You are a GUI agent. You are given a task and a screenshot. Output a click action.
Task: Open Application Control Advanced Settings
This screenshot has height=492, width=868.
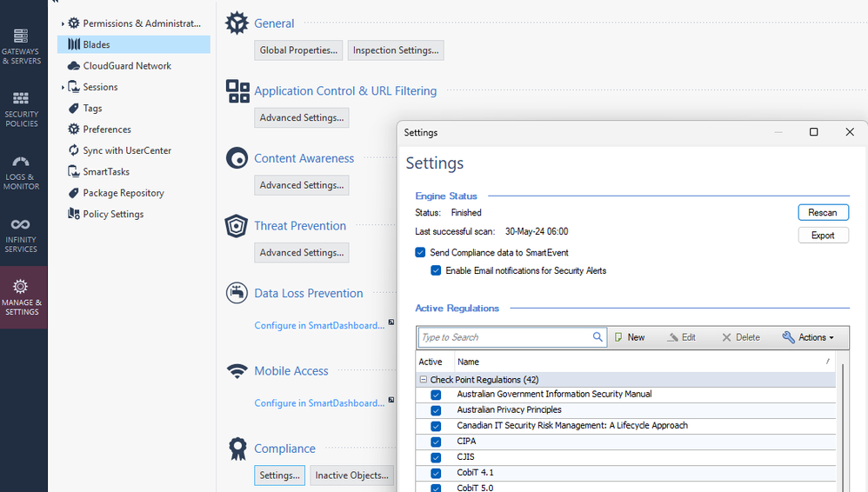click(302, 118)
